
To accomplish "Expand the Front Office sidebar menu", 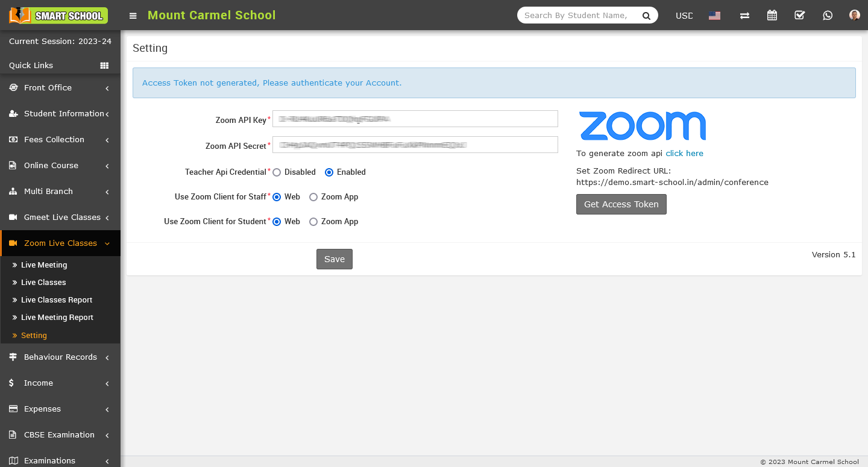I will point(60,88).
